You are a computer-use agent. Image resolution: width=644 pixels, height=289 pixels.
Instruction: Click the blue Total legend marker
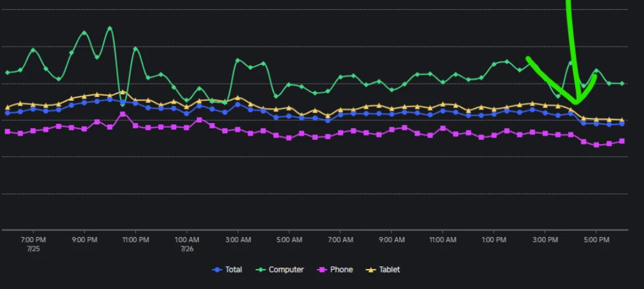217,270
